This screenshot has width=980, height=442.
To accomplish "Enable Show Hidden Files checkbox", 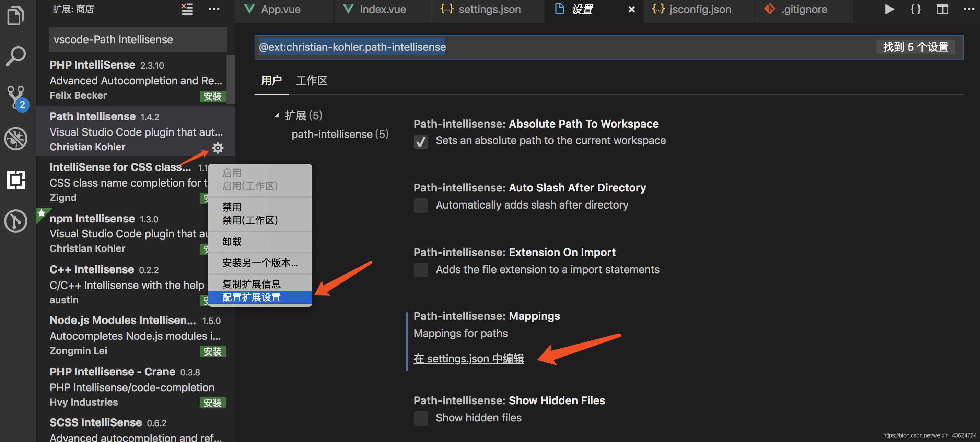I will [421, 418].
